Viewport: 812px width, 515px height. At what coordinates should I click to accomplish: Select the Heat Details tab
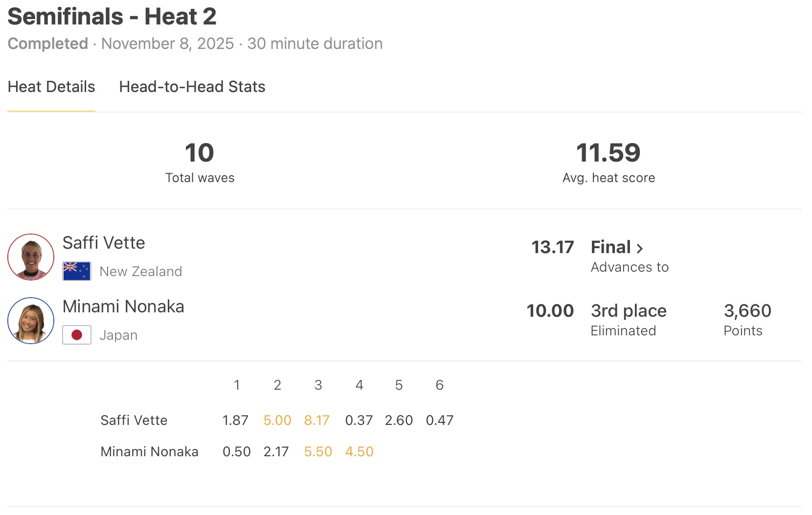tap(51, 87)
